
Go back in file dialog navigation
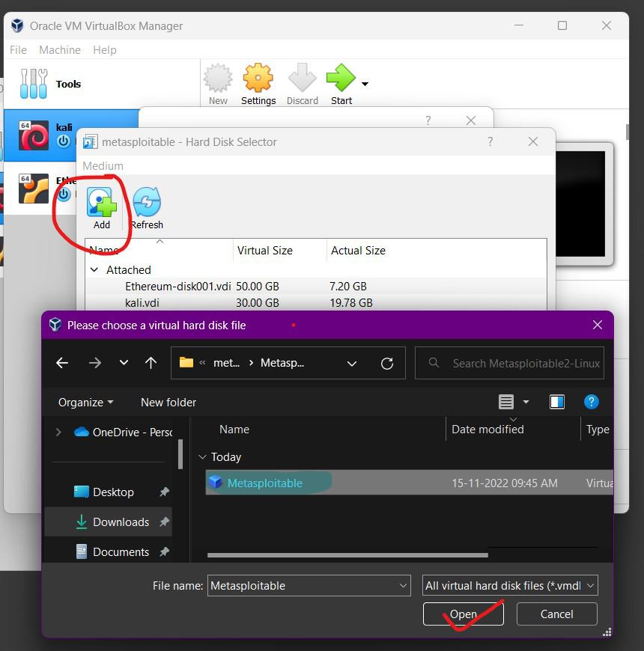pos(62,363)
